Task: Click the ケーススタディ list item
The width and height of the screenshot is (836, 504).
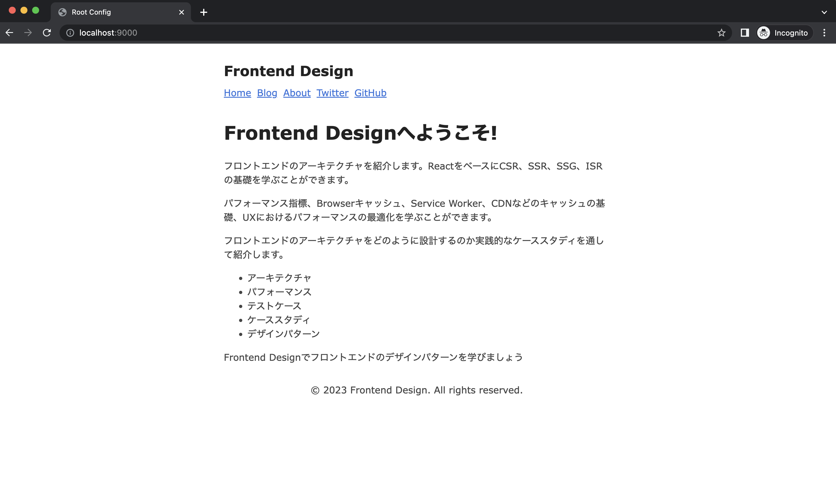Action: point(278,320)
